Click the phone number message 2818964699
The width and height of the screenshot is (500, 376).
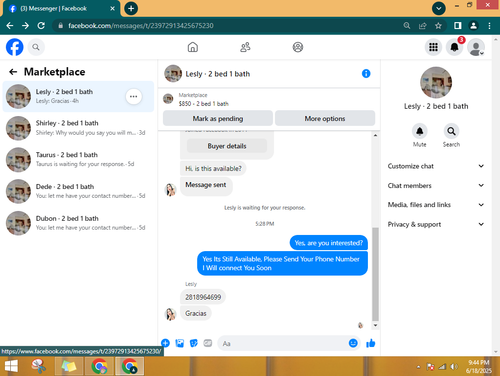point(203,297)
